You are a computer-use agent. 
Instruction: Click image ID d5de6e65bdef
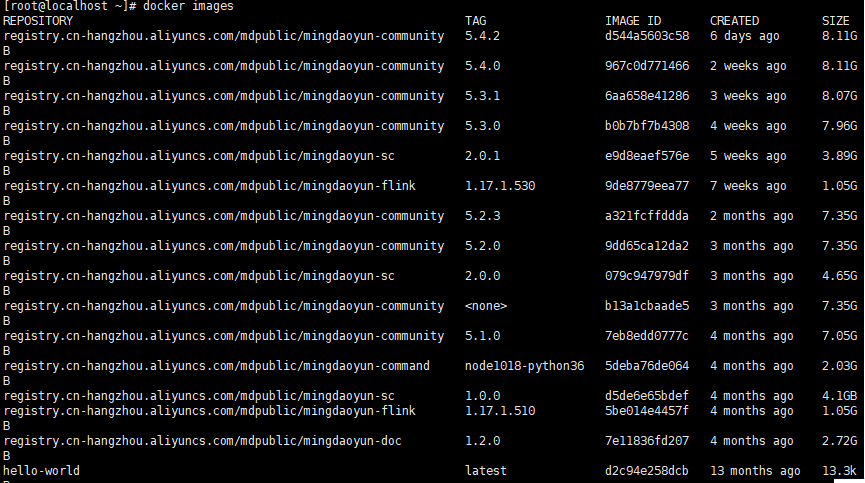[647, 396]
